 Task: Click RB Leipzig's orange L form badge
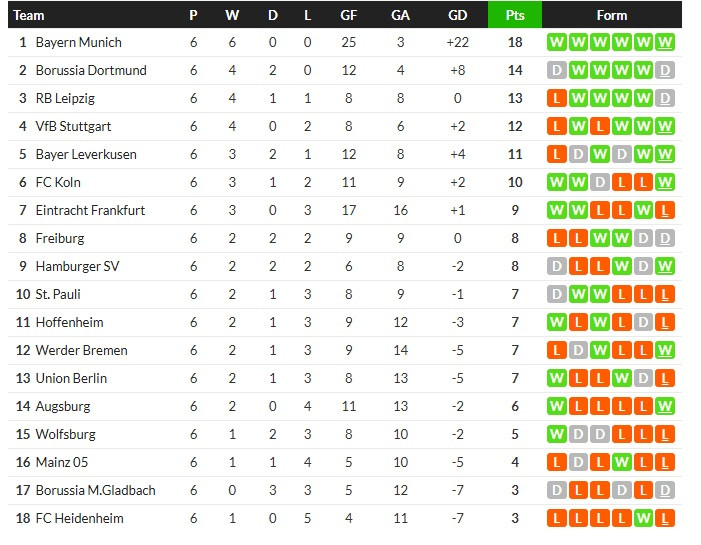point(556,98)
